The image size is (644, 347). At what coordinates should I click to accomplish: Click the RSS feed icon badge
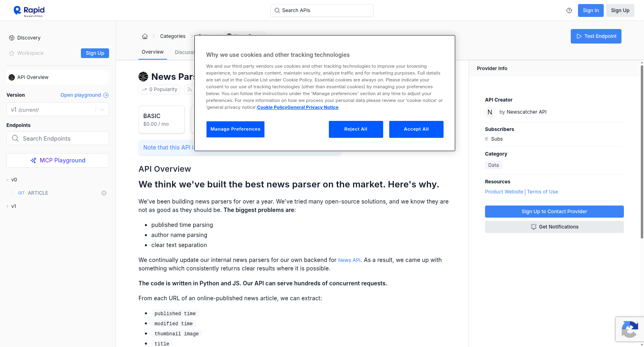pos(189,89)
